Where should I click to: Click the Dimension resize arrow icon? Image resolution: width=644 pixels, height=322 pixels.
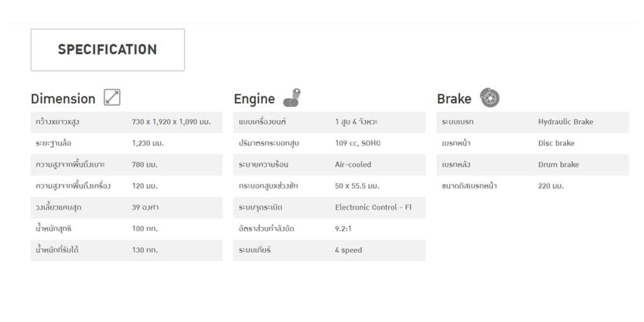pos(112,97)
